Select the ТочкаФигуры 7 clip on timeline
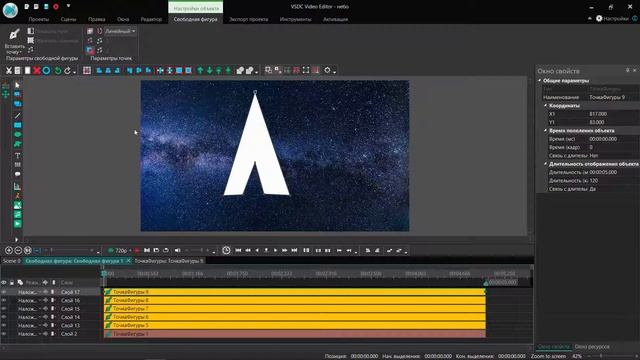This screenshot has height=360, width=640. 295,309
